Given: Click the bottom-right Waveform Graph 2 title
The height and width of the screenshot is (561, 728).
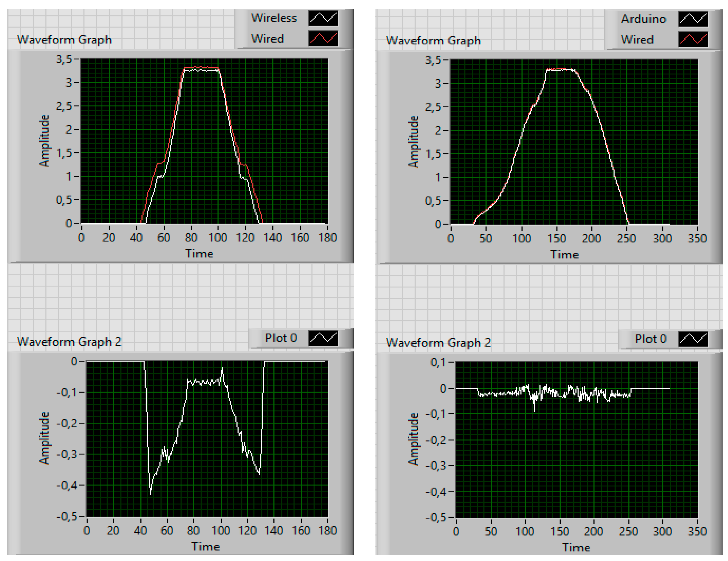Looking at the screenshot, I should (x=438, y=343).
